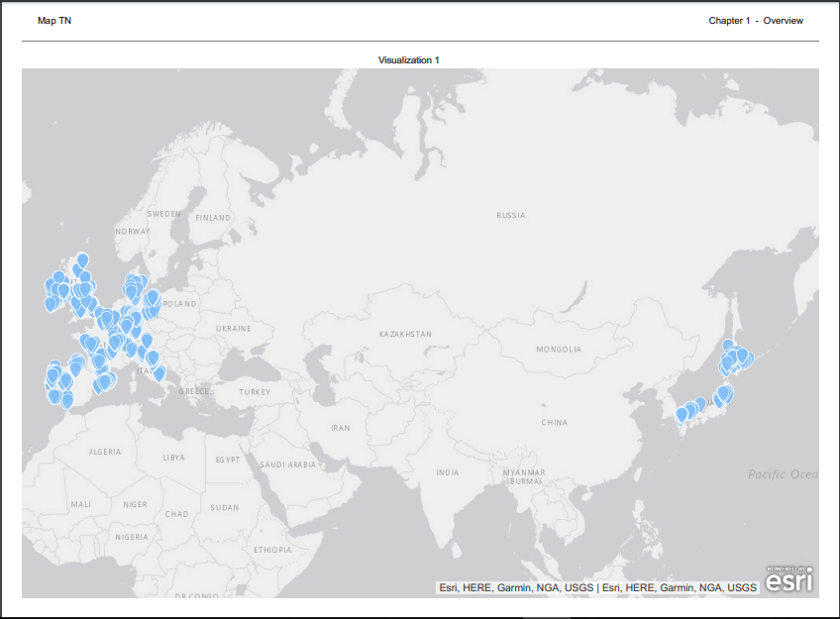The width and height of the screenshot is (840, 619).
Task: Click the Pacific Ocean label
Action: point(783,474)
